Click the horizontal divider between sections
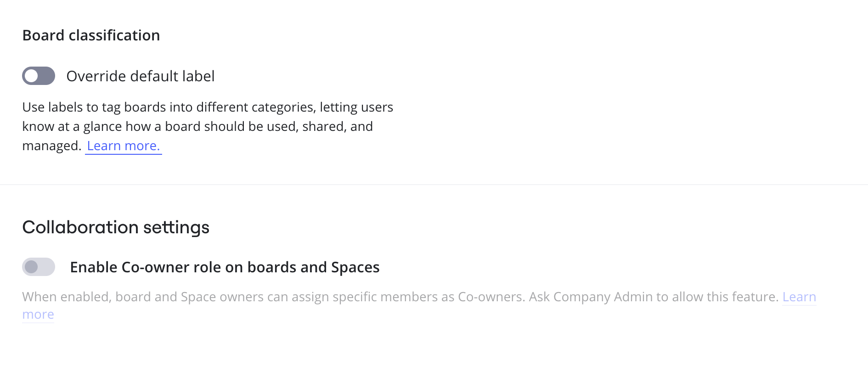Screen dimensions: 868x383 coord(434,185)
